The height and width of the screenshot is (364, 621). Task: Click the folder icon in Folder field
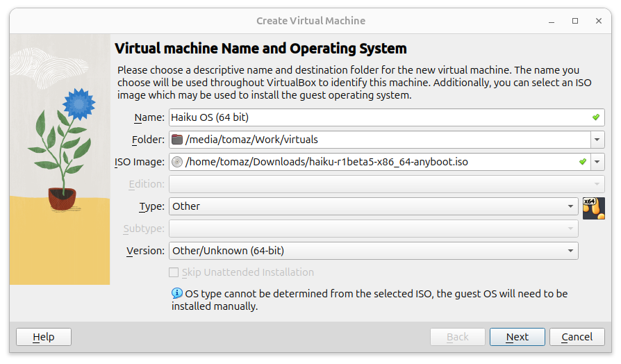[177, 140]
